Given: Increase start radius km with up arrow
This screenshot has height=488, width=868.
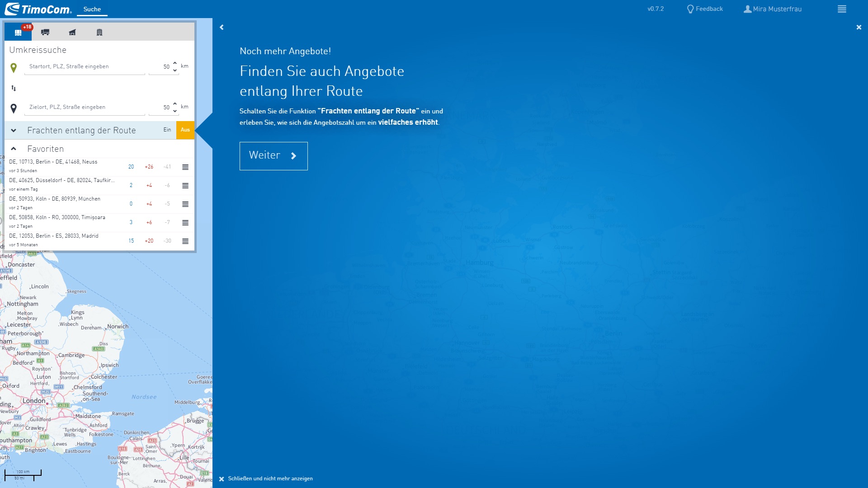Looking at the screenshot, I should [175, 63].
